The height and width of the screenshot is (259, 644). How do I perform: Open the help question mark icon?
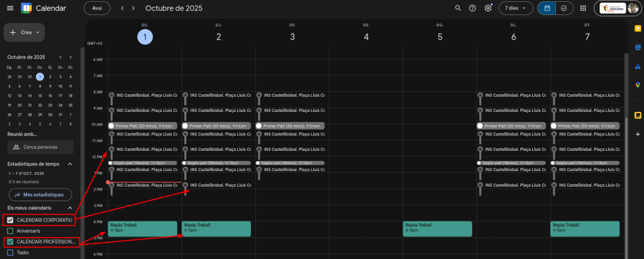473,8
